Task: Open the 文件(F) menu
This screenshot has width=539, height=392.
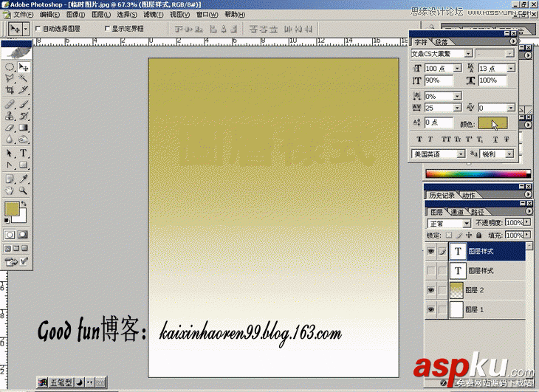Action: pyautogui.click(x=23, y=15)
